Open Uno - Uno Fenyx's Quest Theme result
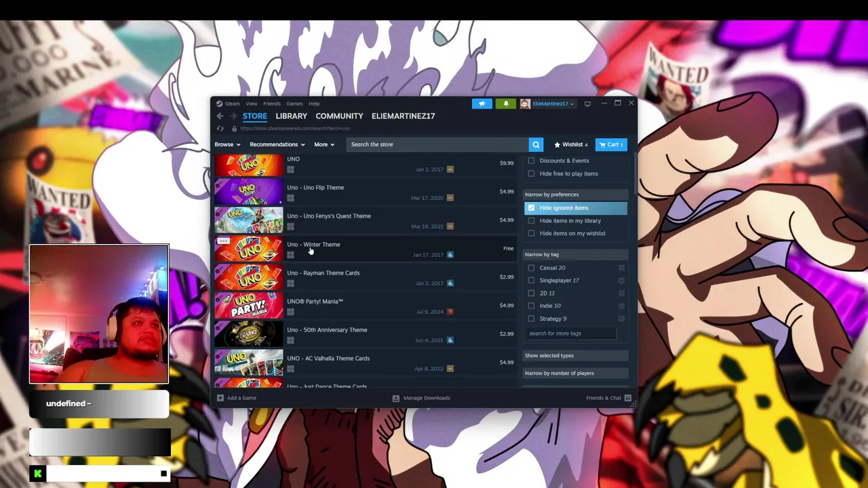The height and width of the screenshot is (488, 868). tap(365, 220)
